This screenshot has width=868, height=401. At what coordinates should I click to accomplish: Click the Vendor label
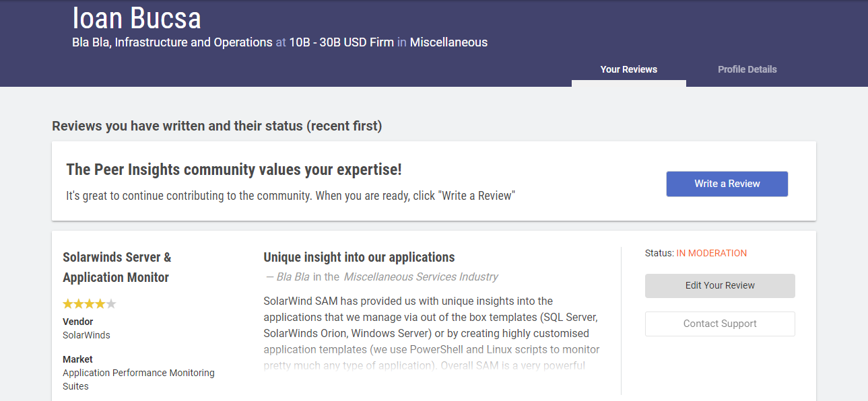point(78,322)
